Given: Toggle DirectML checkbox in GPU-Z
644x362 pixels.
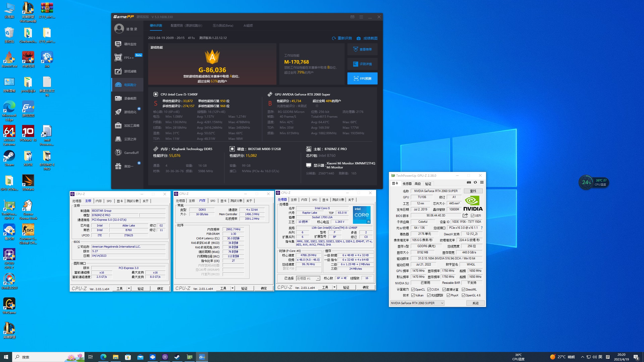Looking at the screenshot, I should click(x=463, y=290).
